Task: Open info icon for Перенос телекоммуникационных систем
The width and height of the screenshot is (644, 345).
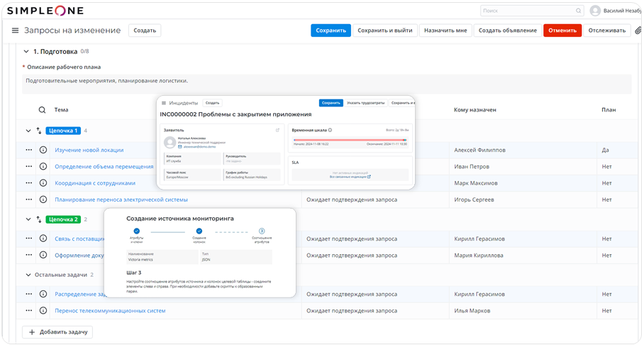Action: (x=43, y=310)
